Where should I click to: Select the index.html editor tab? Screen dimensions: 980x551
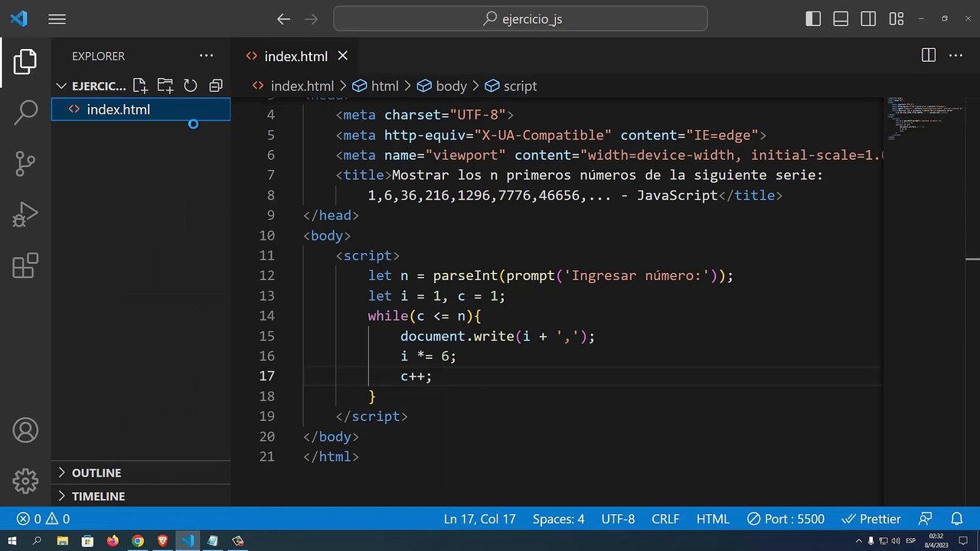295,56
